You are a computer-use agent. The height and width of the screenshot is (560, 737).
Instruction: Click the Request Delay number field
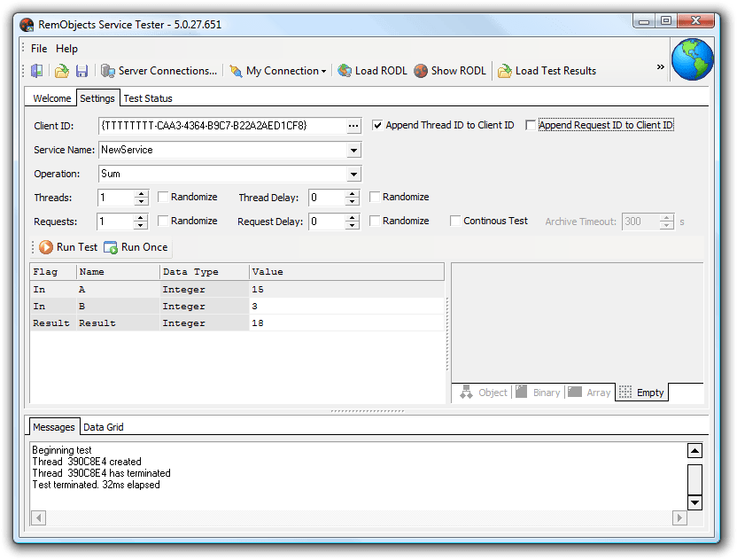click(x=327, y=222)
